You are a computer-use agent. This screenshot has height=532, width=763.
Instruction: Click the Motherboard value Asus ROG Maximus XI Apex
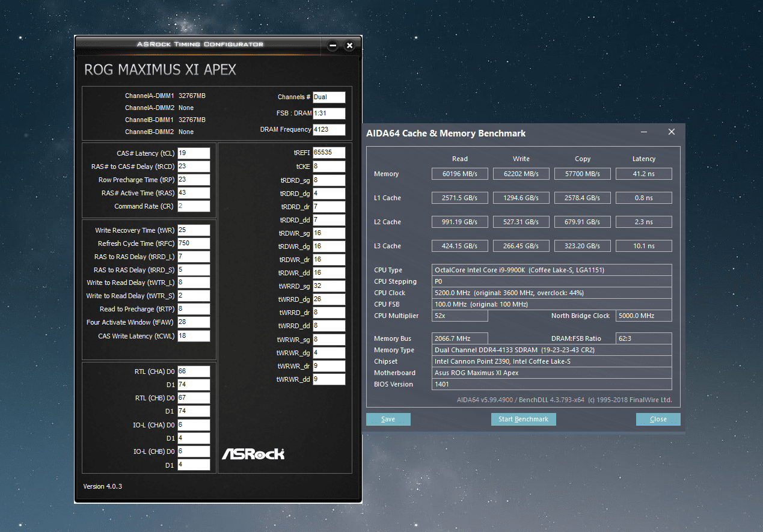(x=552, y=373)
